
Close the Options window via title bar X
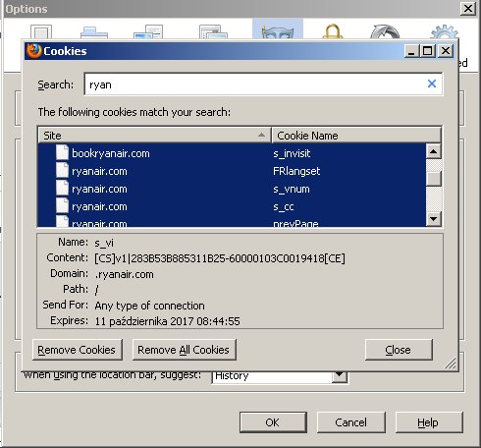pyautogui.click(x=468, y=8)
